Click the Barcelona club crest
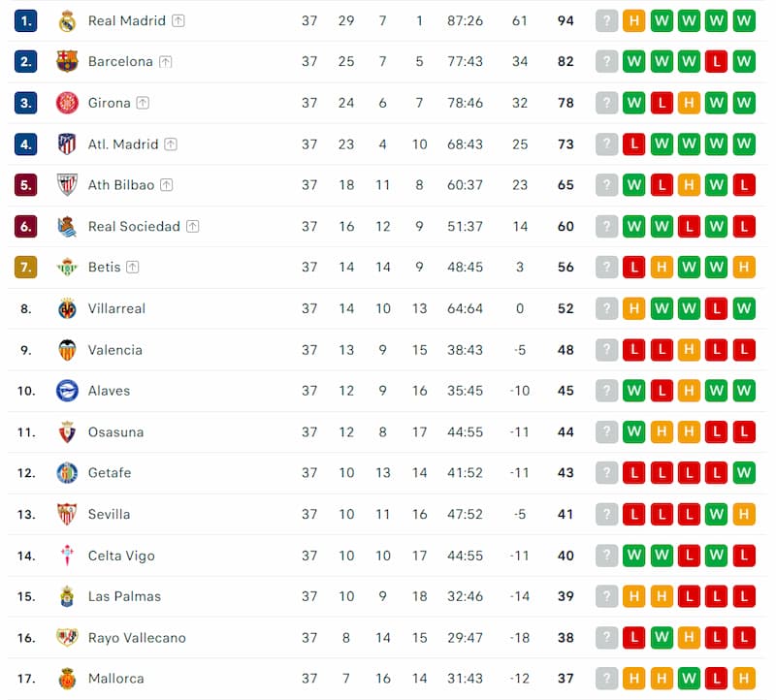The width and height of the screenshot is (776, 700). tap(67, 62)
